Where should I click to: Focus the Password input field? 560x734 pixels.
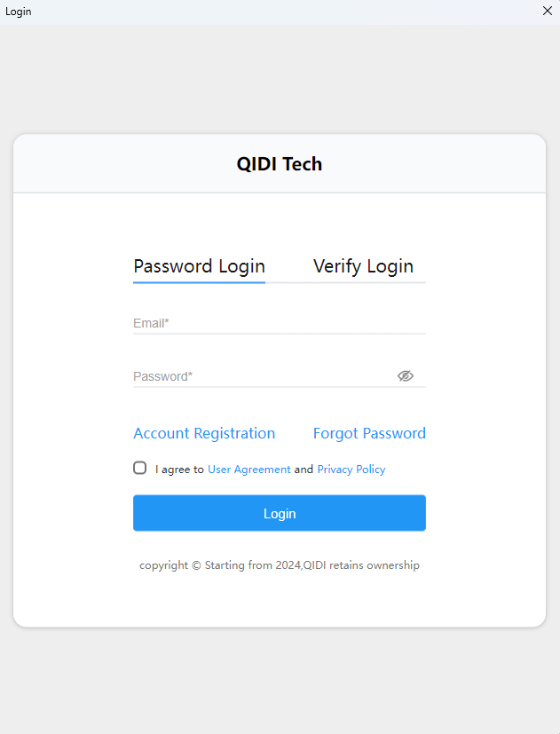coord(266,376)
